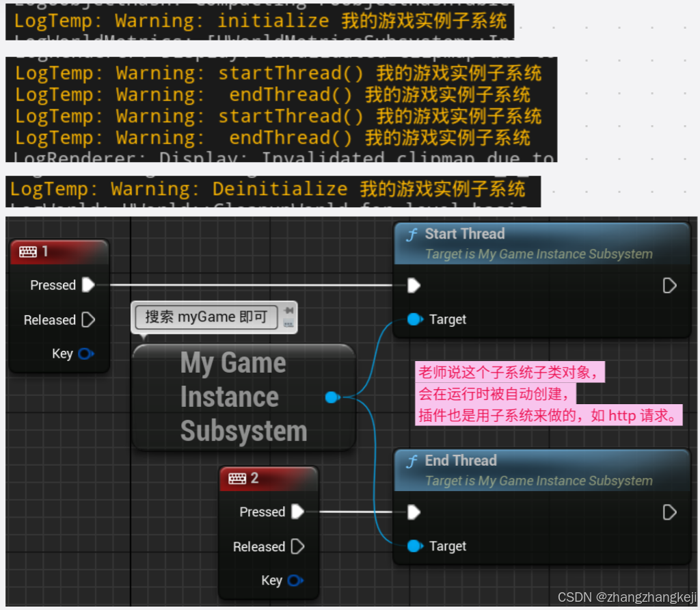
Task: Click the second 'endThread()' log line
Action: pyautogui.click(x=272, y=137)
